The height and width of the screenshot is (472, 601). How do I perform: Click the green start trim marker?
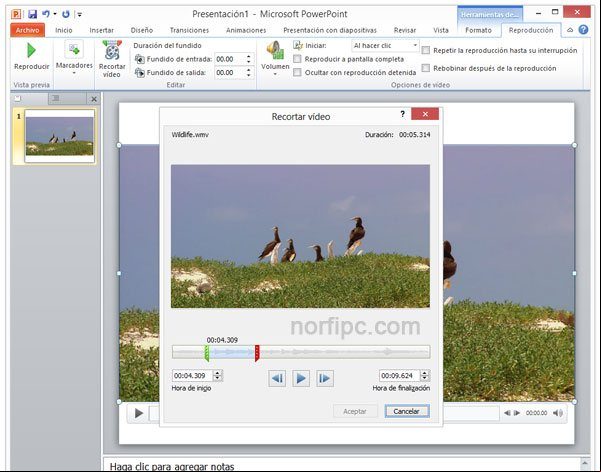(207, 353)
